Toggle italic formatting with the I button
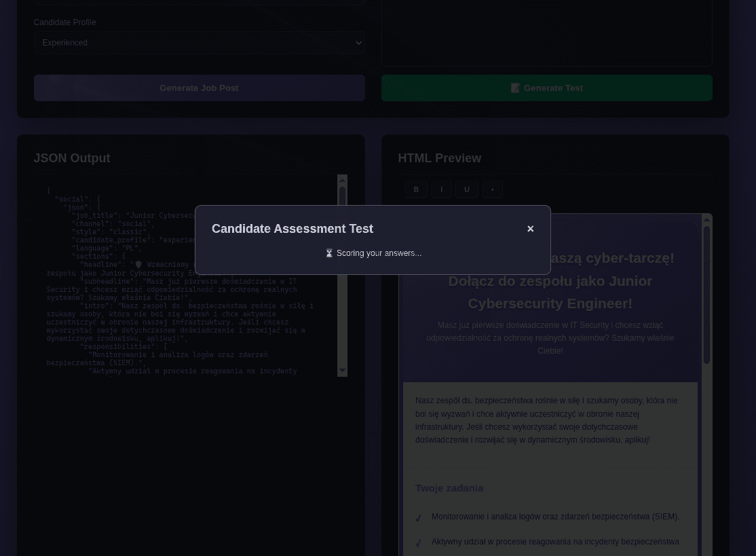Image resolution: width=756 pixels, height=556 pixels. tap(441, 189)
